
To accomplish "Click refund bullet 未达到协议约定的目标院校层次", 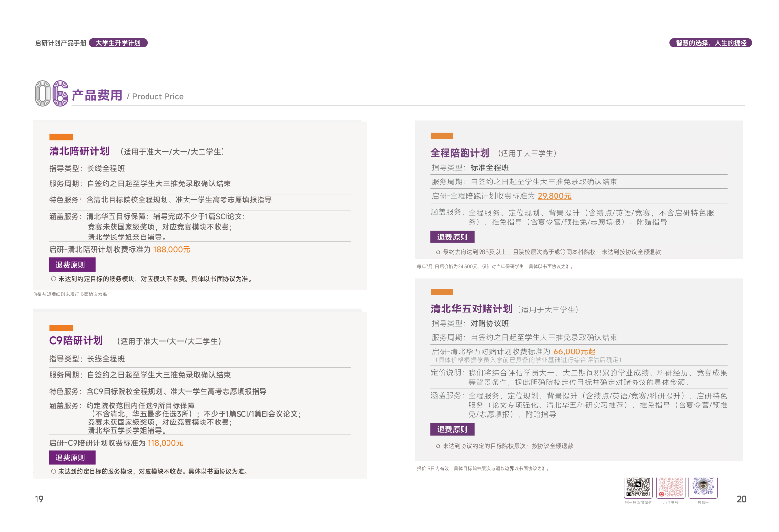I will [505, 446].
